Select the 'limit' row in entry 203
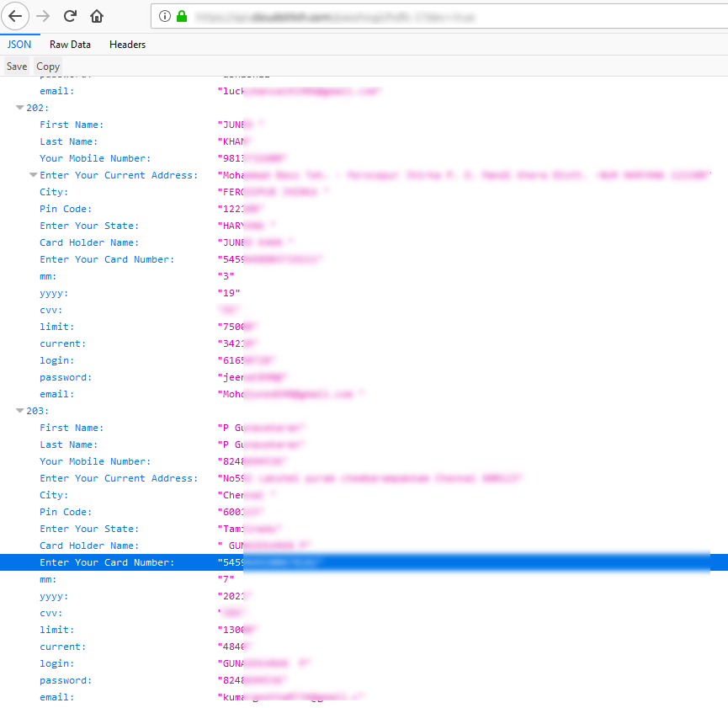Screen dimensions: 728x708 point(56,630)
